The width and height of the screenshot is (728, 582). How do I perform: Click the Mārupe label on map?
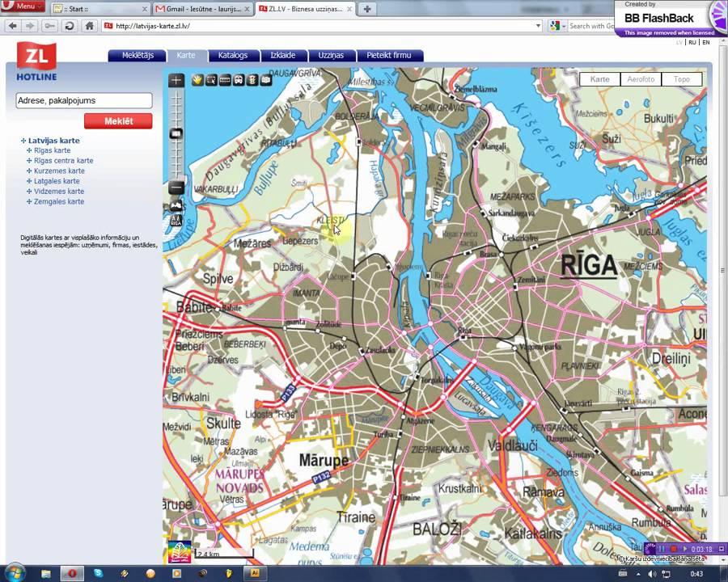tap(324, 461)
